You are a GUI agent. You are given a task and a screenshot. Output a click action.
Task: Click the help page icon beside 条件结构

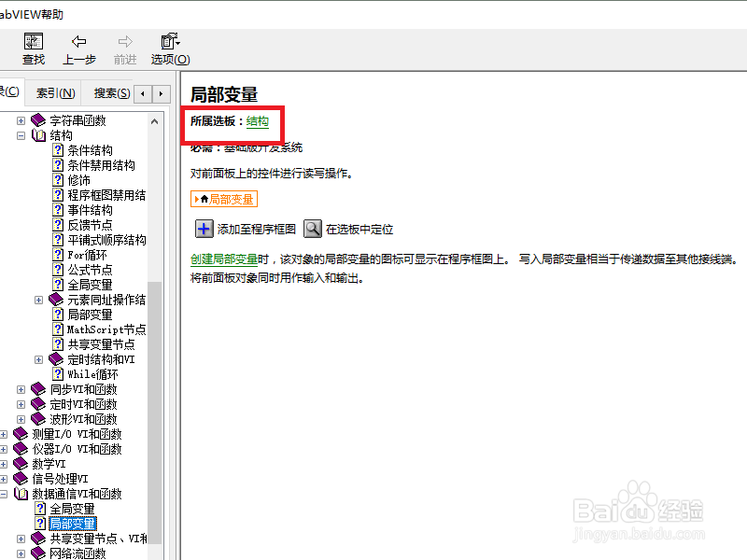pos(58,150)
